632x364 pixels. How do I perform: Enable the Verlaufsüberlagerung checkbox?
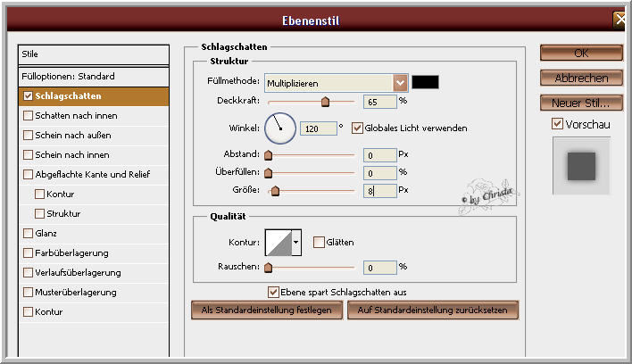pyautogui.click(x=28, y=273)
